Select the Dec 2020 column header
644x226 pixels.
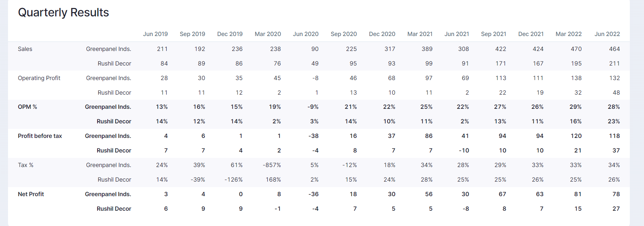click(382, 34)
